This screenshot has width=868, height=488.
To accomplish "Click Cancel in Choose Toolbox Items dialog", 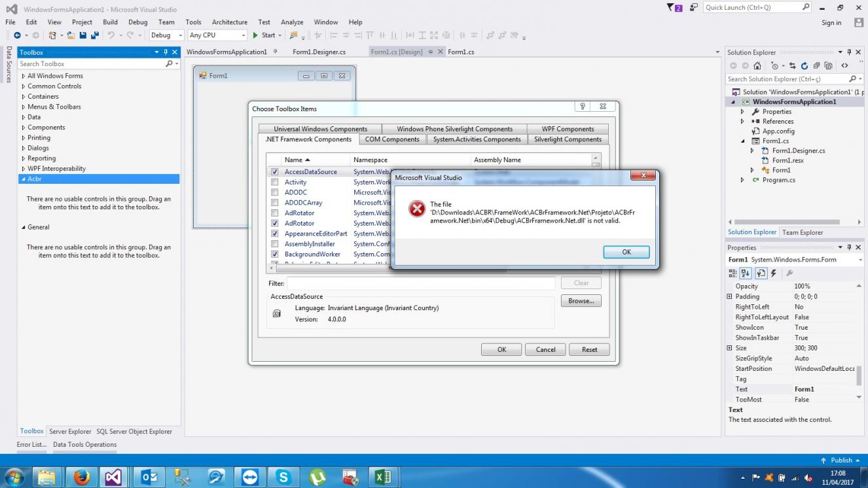I will click(x=545, y=349).
